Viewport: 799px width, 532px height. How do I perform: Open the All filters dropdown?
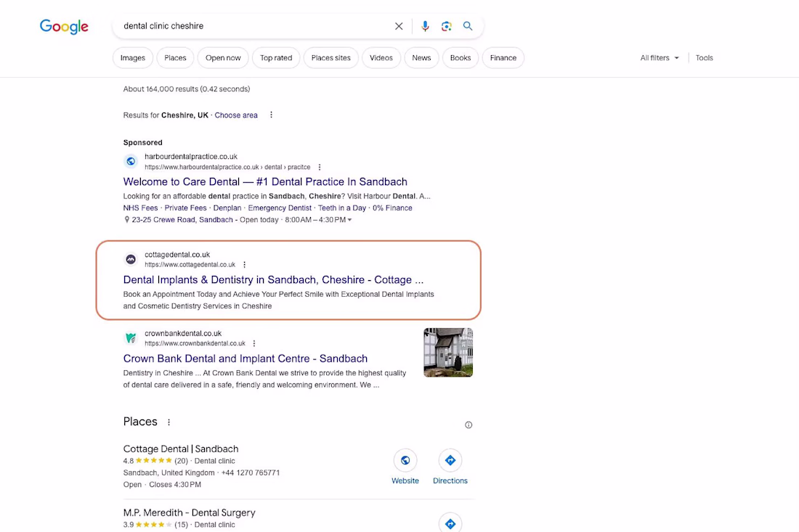660,58
